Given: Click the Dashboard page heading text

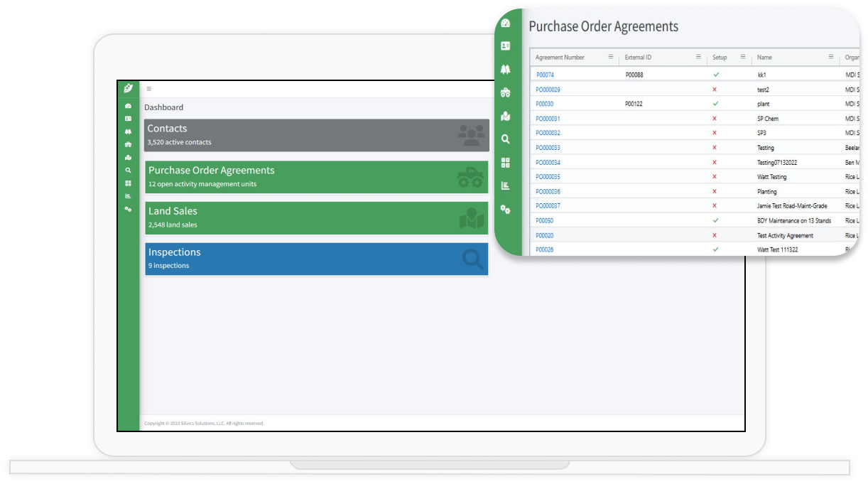Looking at the screenshot, I should (x=164, y=107).
